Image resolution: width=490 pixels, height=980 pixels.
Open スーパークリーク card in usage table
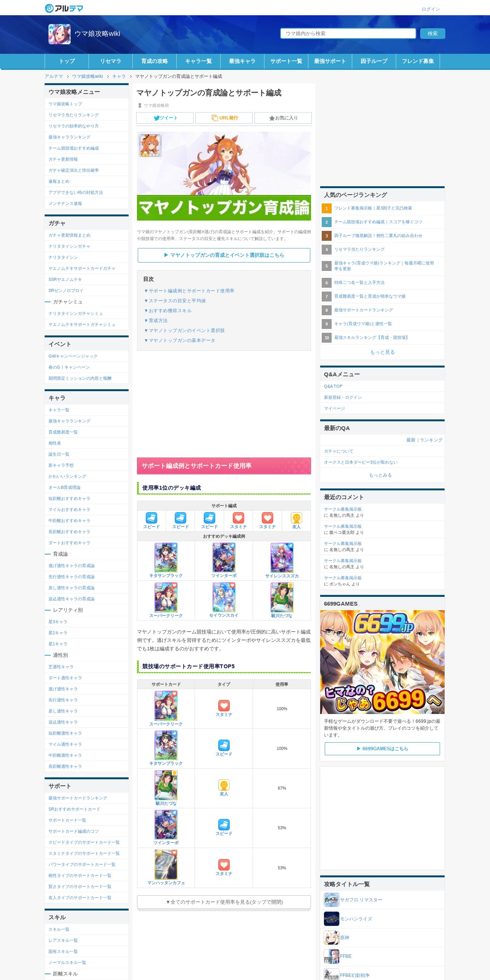pos(166,706)
